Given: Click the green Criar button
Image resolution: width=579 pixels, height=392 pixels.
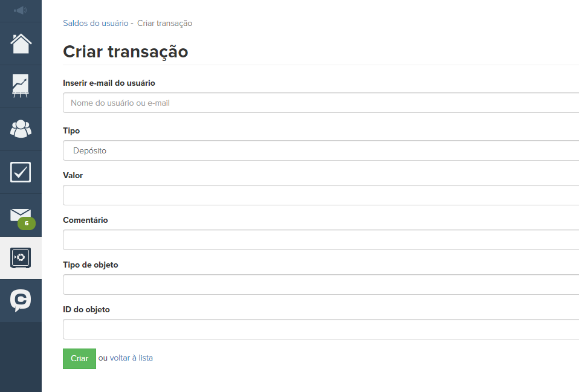Looking at the screenshot, I should point(79,358).
